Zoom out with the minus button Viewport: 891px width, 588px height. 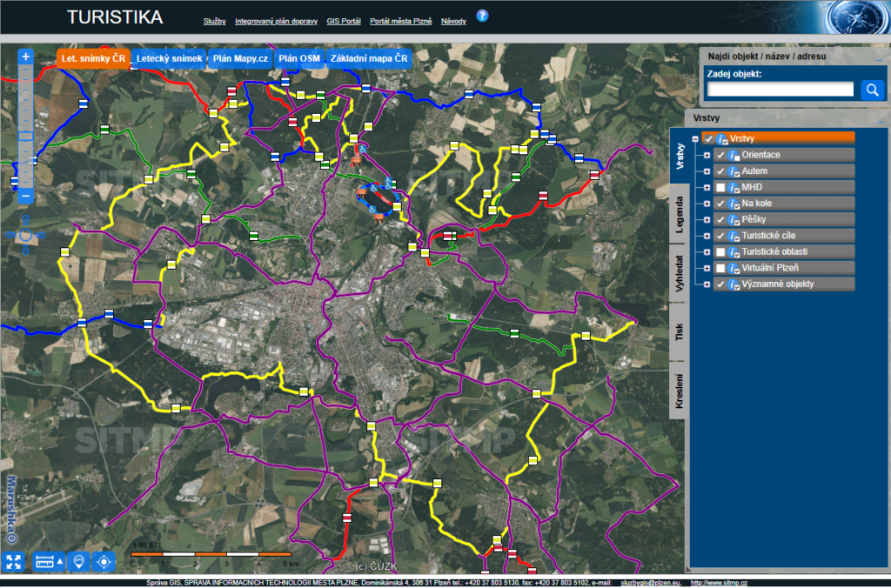tap(25, 196)
